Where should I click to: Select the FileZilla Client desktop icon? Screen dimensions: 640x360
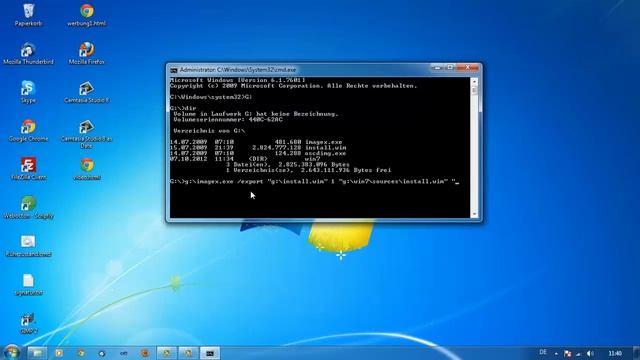pos(28,169)
